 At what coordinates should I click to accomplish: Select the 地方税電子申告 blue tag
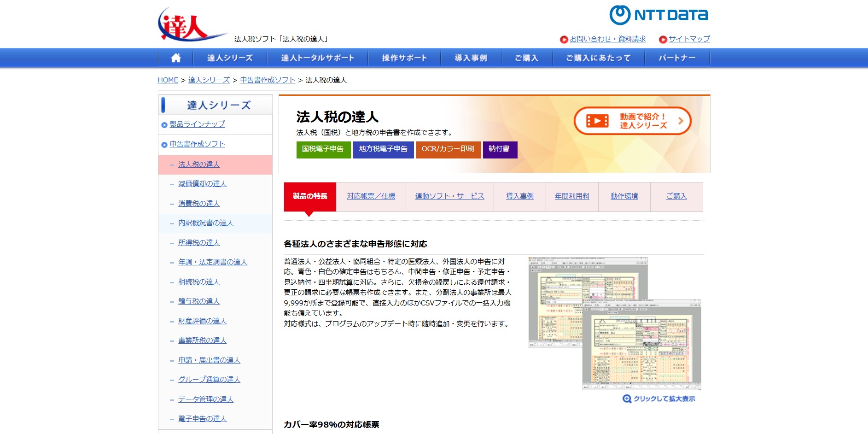click(383, 149)
